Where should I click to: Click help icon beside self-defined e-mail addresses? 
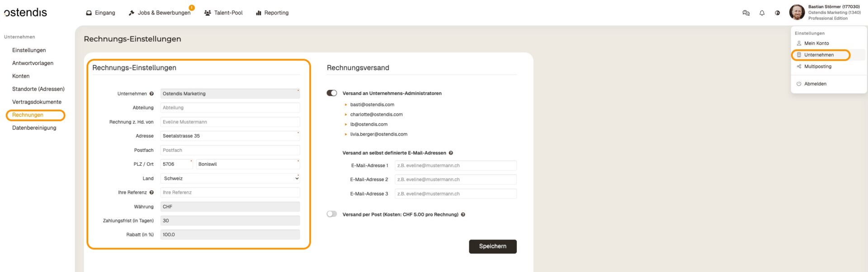tap(451, 153)
